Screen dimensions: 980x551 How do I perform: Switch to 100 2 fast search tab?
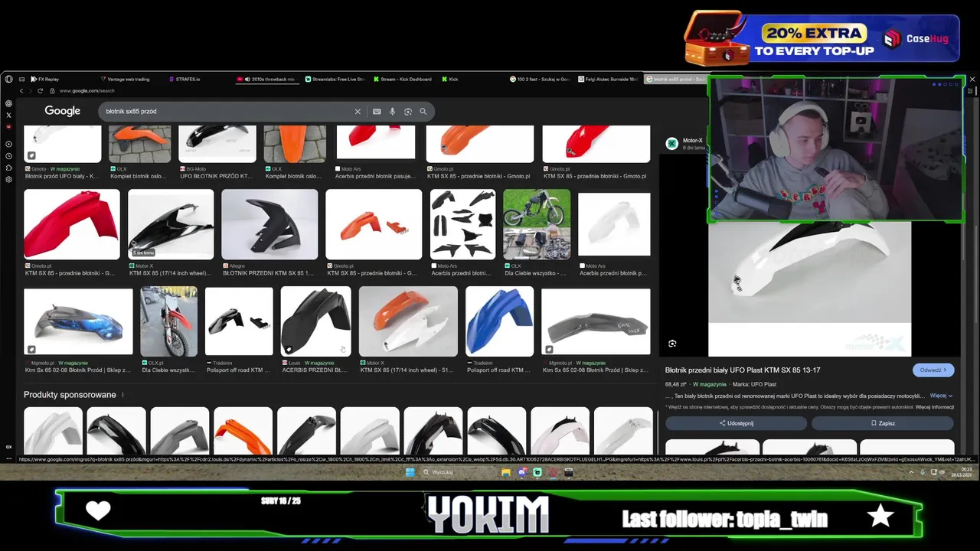pos(541,79)
